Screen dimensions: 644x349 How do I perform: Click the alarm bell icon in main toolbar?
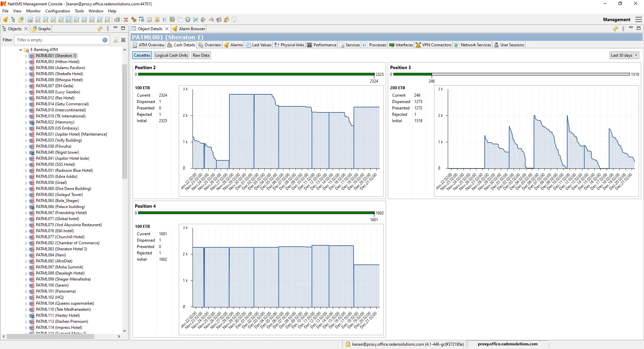tap(5, 20)
